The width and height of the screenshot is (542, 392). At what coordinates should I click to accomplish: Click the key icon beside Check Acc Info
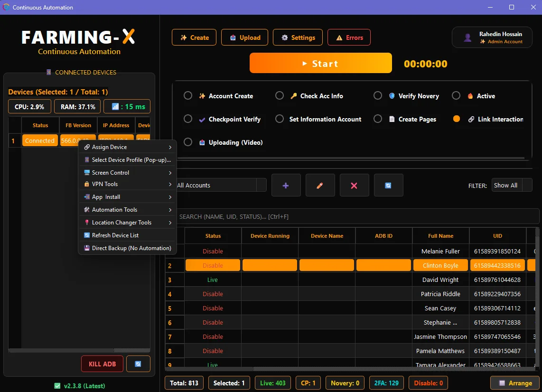click(x=293, y=96)
